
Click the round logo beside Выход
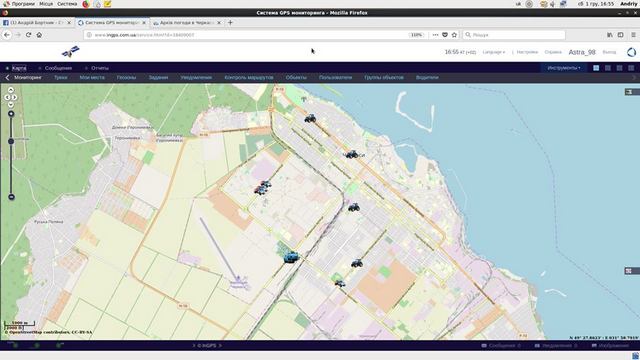pyautogui.click(x=631, y=52)
